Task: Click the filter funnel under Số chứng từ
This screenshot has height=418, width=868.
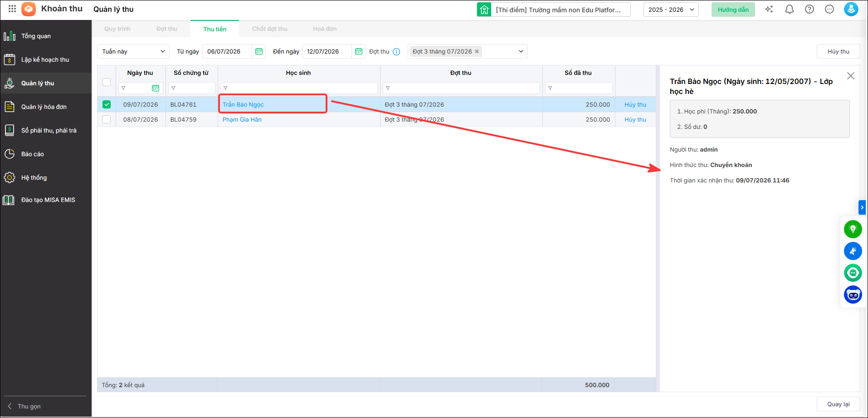Action: (173, 88)
